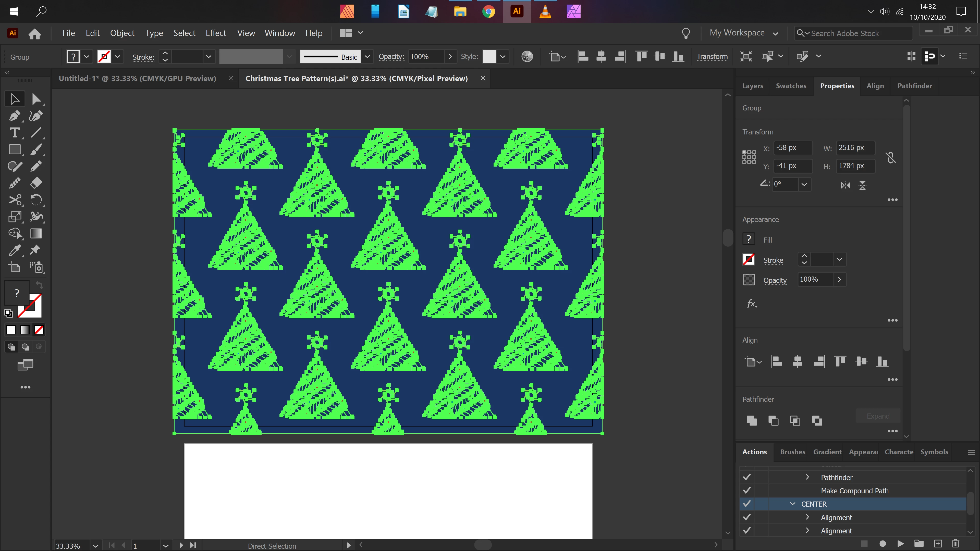Click Flip Horizontal in the Transform section
The height and width of the screenshot is (551, 980).
pyautogui.click(x=845, y=185)
